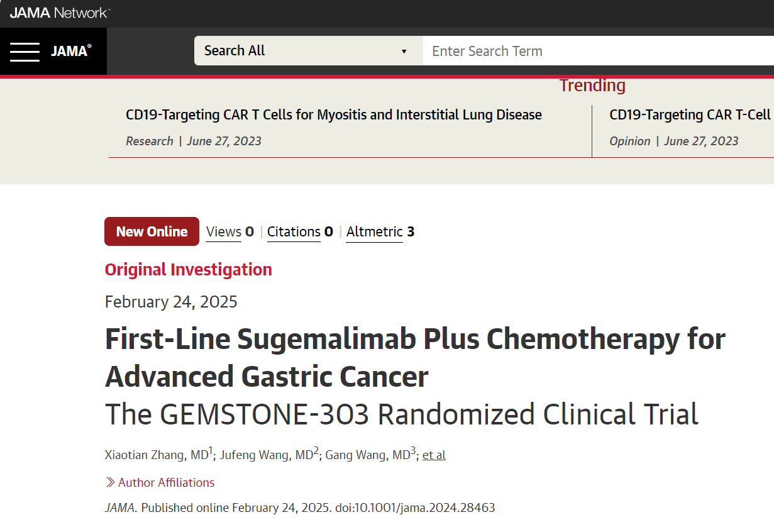Click author name Gang Wang, MD
This screenshot has width=774, height=532.
tap(368, 455)
